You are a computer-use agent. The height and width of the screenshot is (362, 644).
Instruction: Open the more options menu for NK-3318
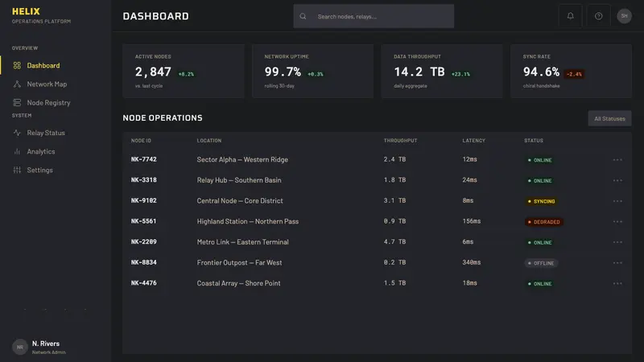coord(617,180)
